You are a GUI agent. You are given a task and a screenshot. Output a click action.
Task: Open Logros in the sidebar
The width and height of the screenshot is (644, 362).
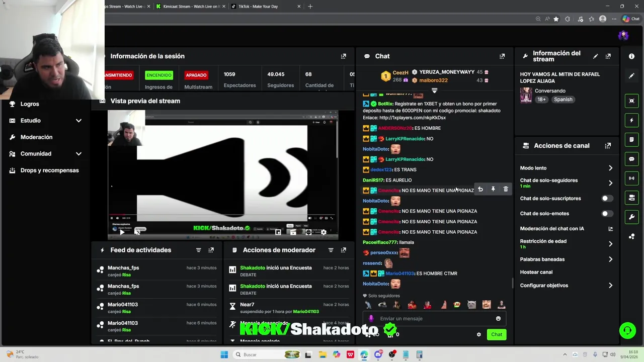(30, 104)
